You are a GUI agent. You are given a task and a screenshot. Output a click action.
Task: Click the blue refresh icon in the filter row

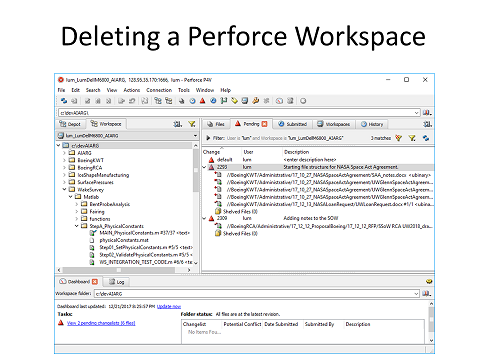pyautogui.click(x=426, y=138)
